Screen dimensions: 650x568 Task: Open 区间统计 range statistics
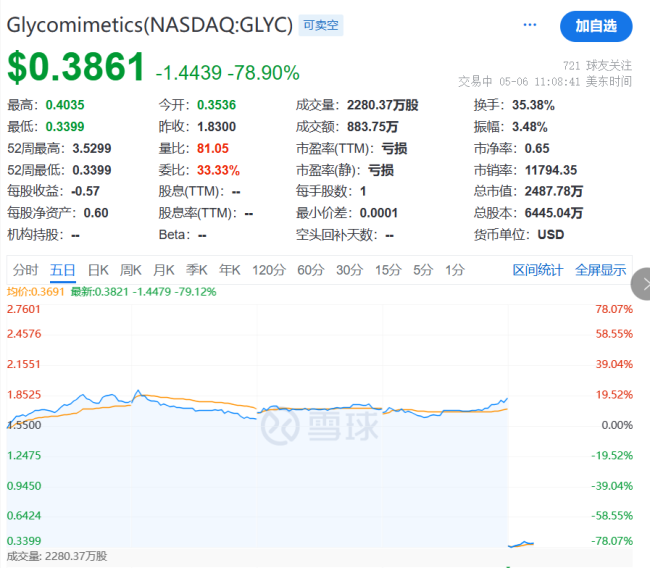point(538,270)
